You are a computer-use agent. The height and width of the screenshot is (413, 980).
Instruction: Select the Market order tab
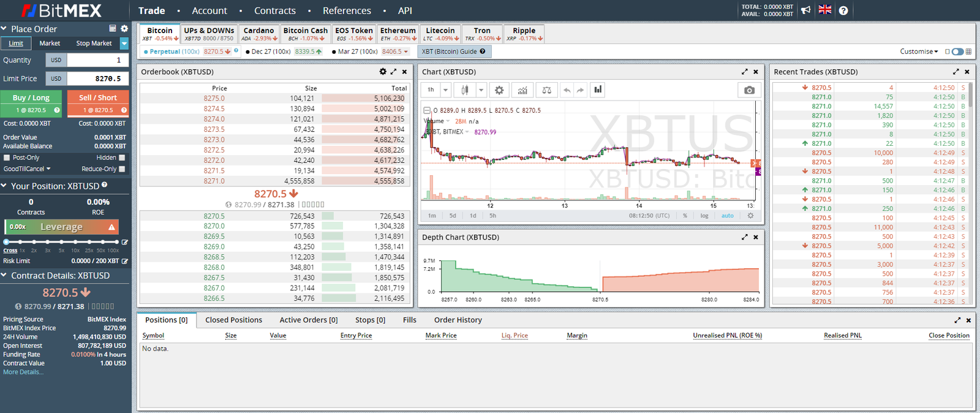(x=50, y=44)
